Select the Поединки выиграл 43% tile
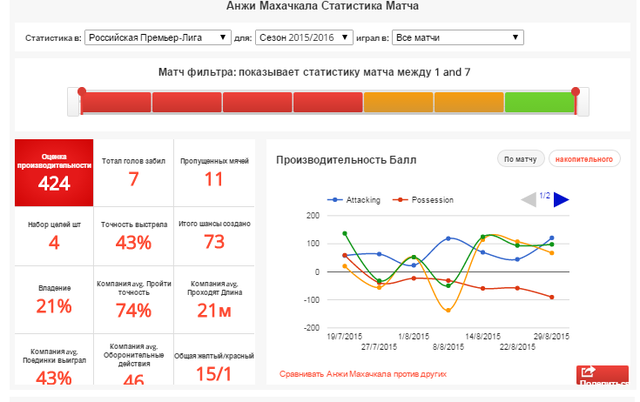 [54, 360]
